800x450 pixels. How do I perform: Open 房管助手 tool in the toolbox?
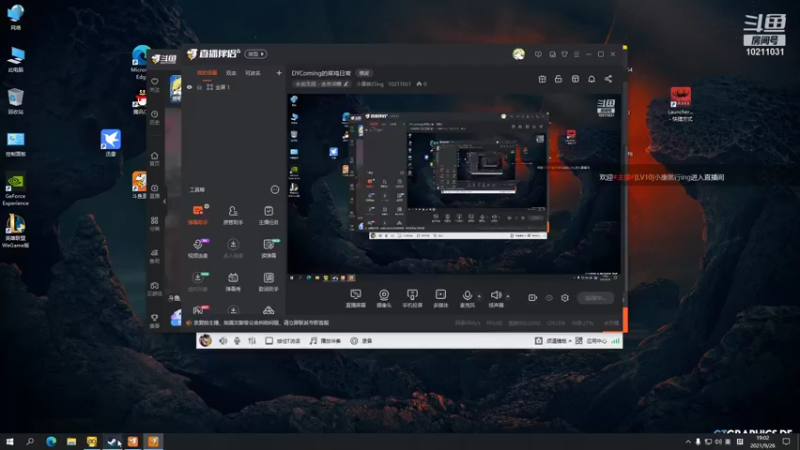click(x=233, y=215)
